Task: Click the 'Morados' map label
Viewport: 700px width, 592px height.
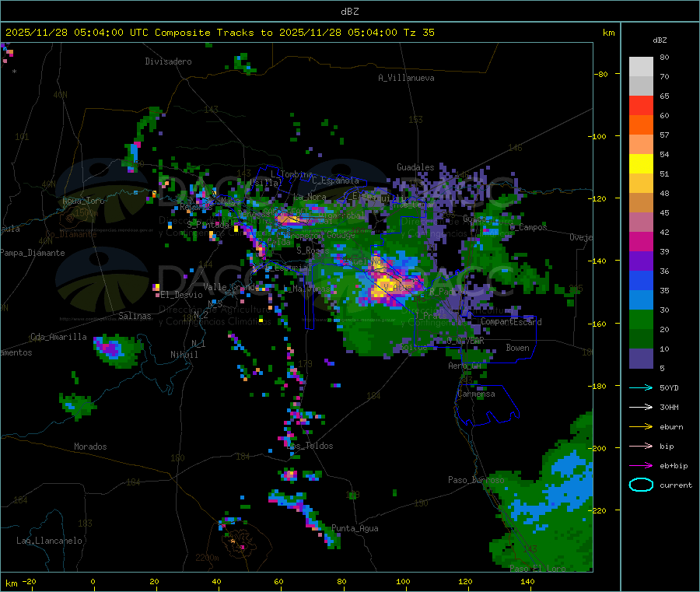Action: pos(90,447)
